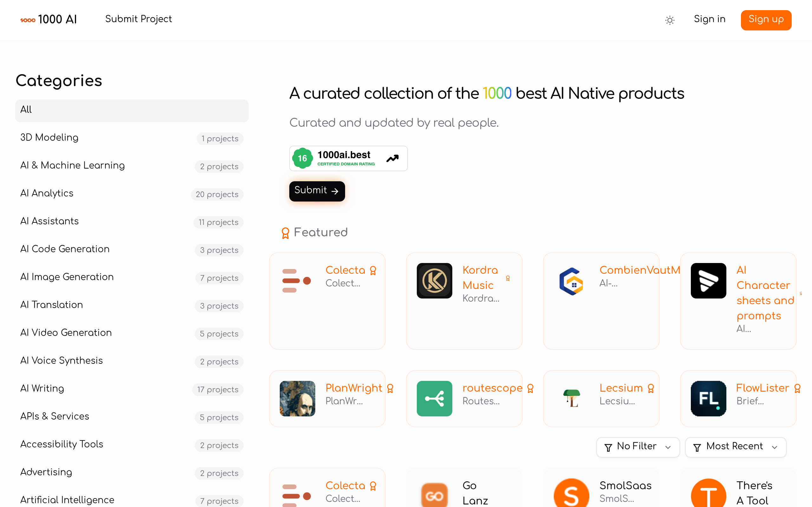Image resolution: width=812 pixels, height=507 pixels.
Task: Click the 1000 AI logo
Action: [x=49, y=19]
